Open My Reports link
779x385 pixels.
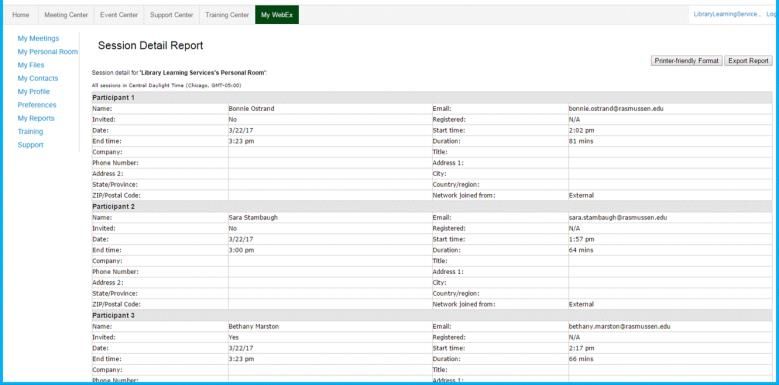tap(36, 118)
